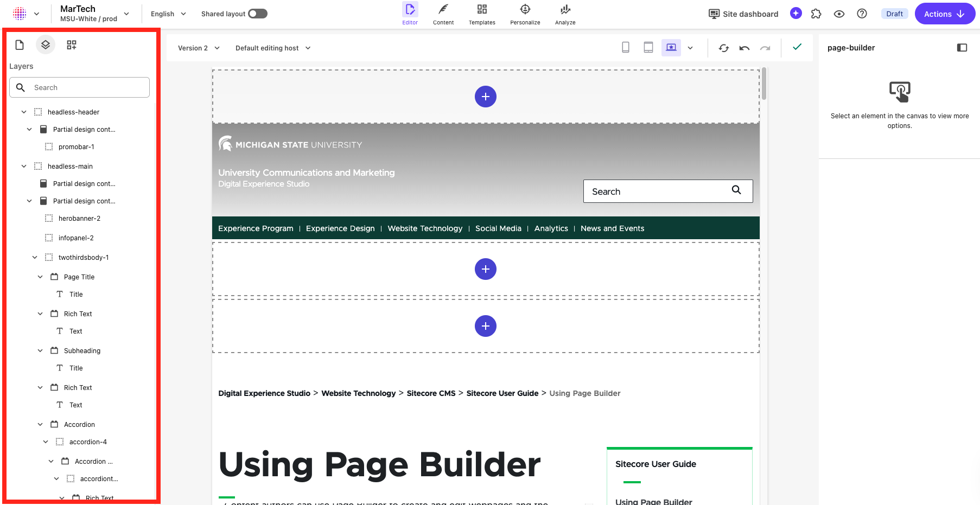This screenshot has height=505, width=980.
Task: Go to Site dashboard
Action: click(743, 14)
